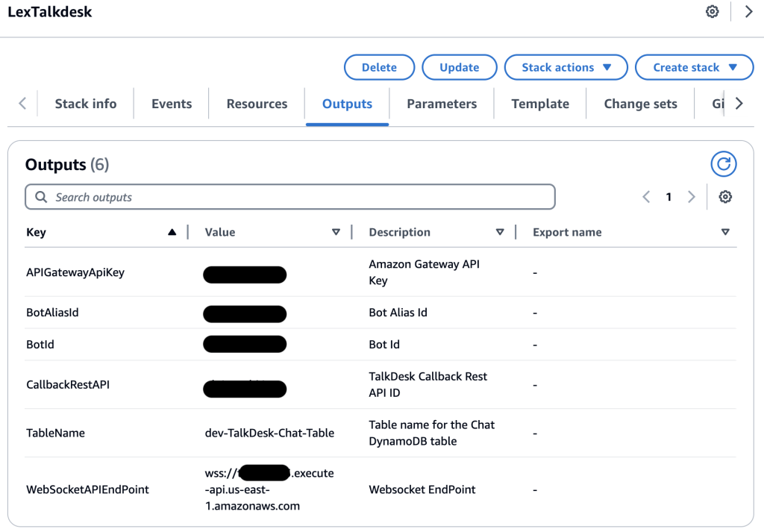
Task: Sort by Key column ascending arrow
Action: pyautogui.click(x=172, y=232)
